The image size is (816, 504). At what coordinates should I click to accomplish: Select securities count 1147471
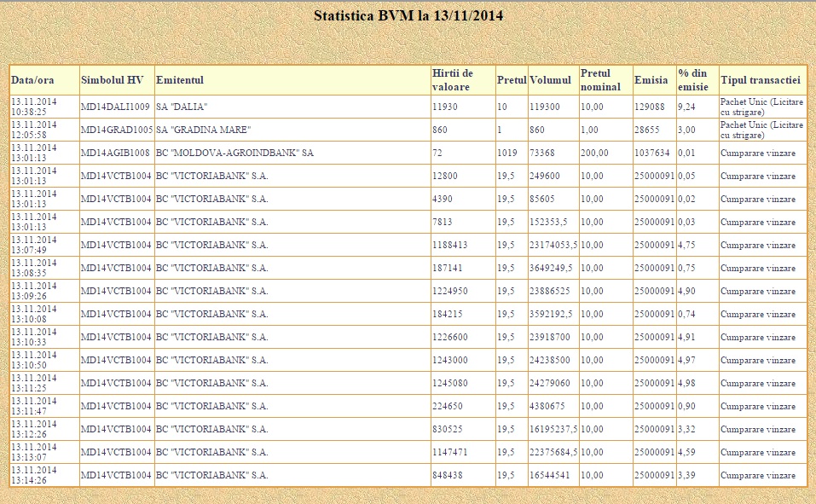click(x=449, y=452)
